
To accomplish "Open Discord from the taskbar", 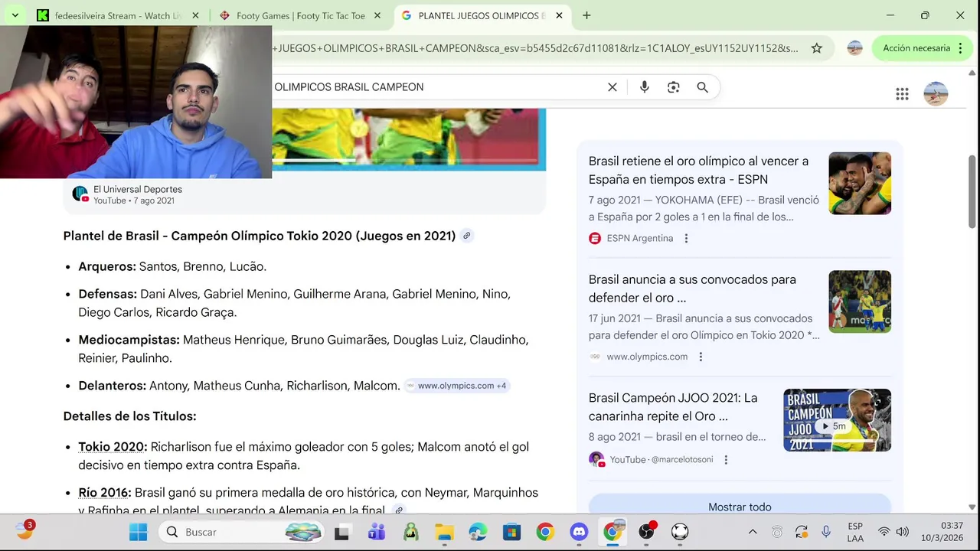I will [579, 532].
